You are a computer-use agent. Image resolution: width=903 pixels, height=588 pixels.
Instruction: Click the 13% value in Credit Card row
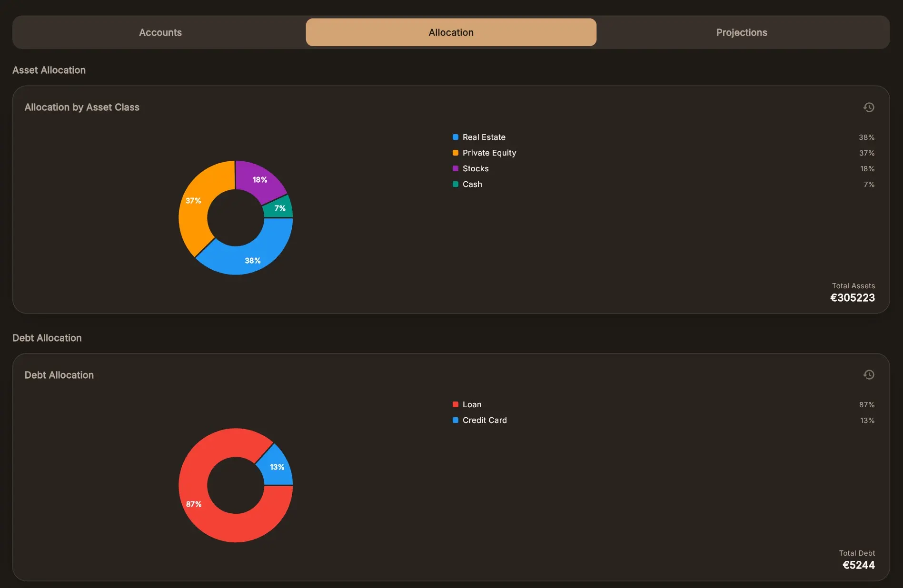click(867, 420)
